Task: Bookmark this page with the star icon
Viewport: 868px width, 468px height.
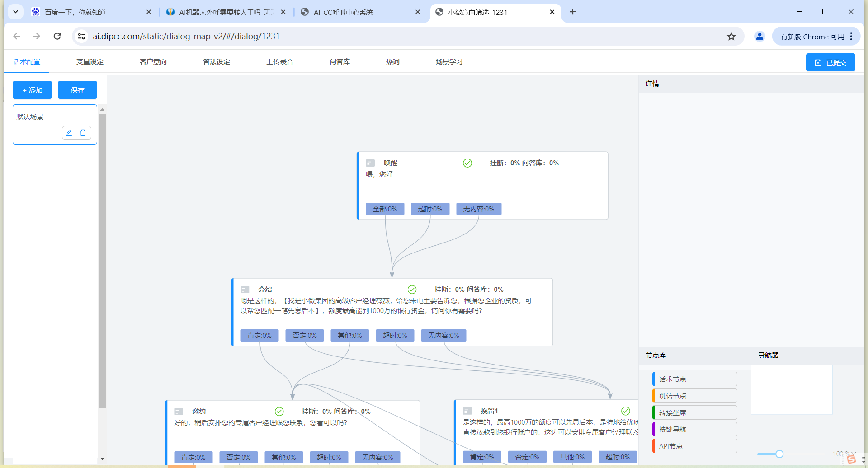Action: tap(731, 37)
